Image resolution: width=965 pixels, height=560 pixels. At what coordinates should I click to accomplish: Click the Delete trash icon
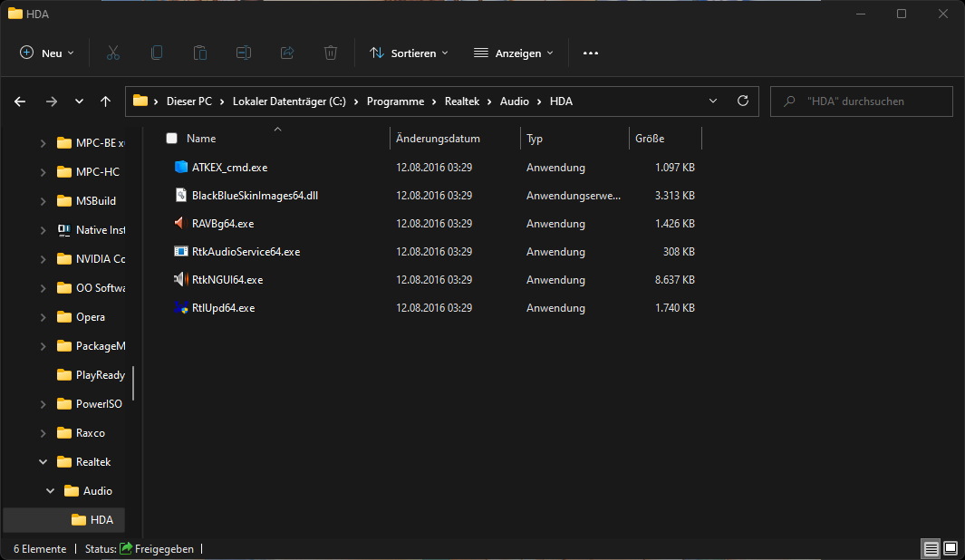point(331,53)
